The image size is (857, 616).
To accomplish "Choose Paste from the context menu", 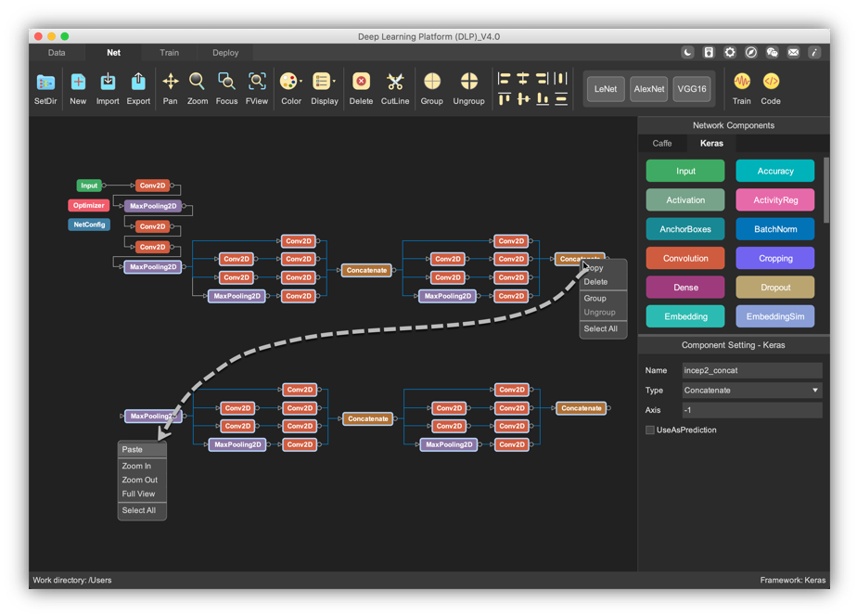I will tap(133, 450).
